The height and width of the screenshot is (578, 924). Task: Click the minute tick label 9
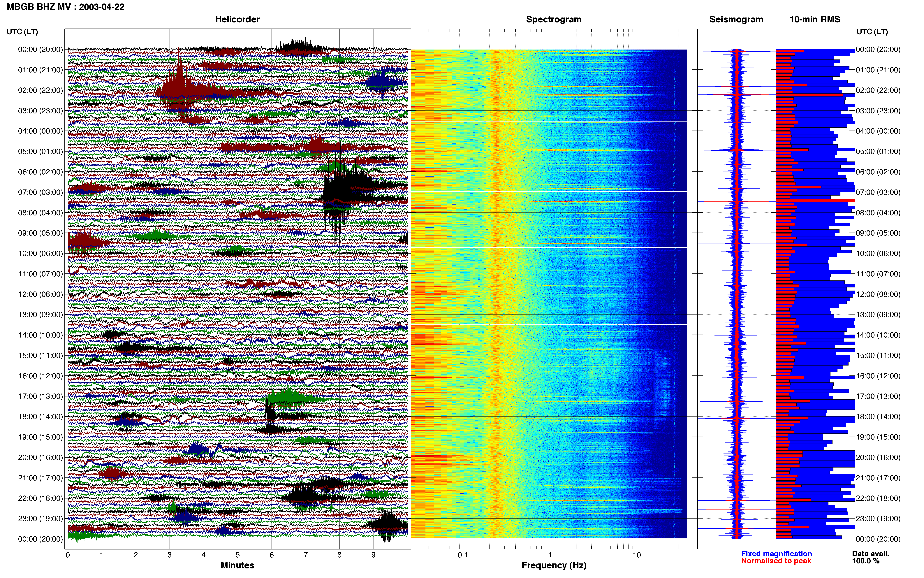point(373,555)
